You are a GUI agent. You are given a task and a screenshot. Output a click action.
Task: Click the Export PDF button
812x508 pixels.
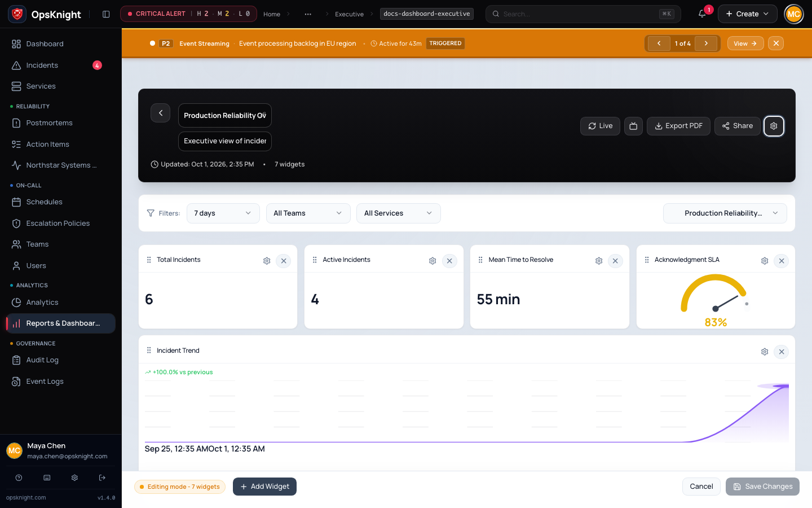tap(678, 126)
